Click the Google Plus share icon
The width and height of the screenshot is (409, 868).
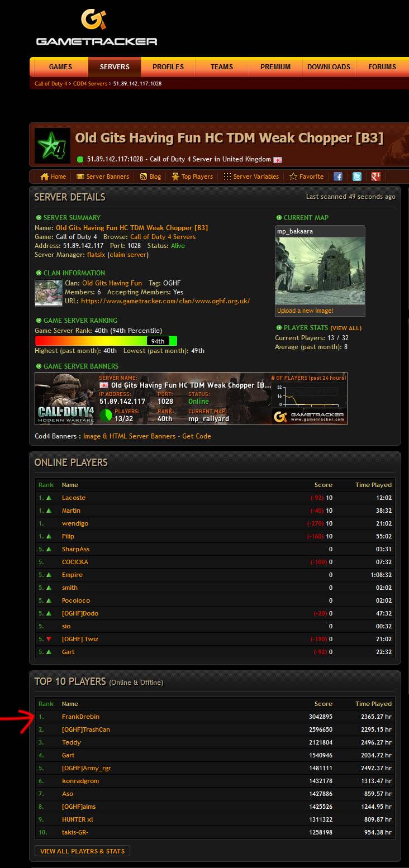click(375, 177)
